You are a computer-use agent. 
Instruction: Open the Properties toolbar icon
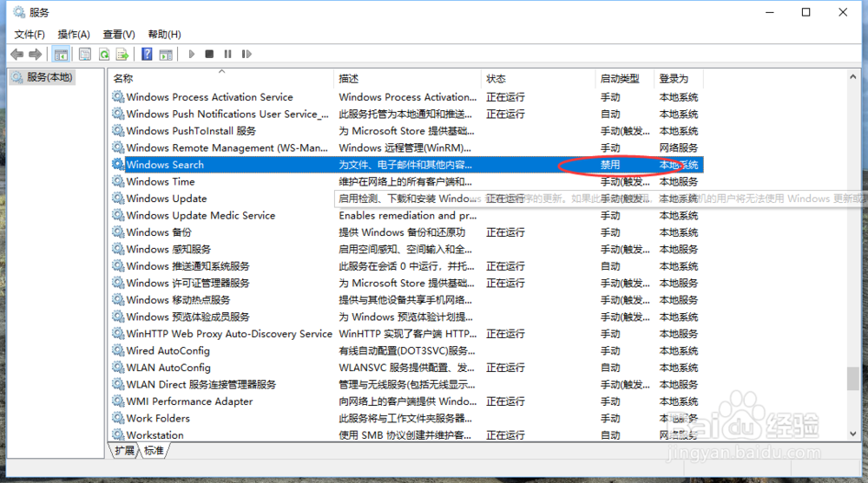click(85, 55)
